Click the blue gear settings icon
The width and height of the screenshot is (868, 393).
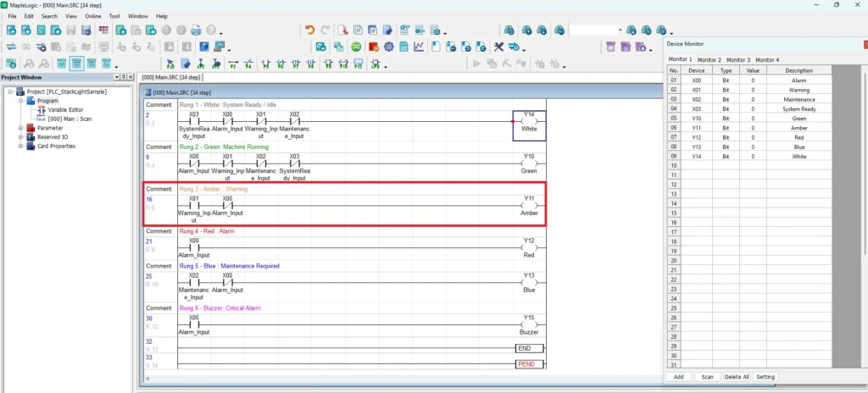(x=388, y=47)
